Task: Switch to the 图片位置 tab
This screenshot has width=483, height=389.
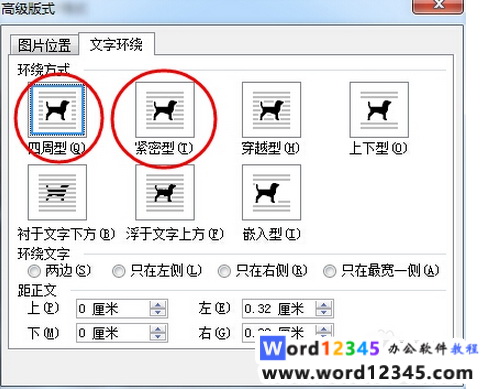Action: [44, 45]
